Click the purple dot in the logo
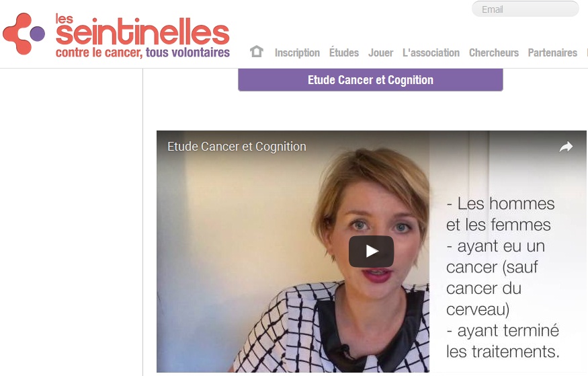Image resolution: width=588 pixels, height=376 pixels. tap(38, 34)
